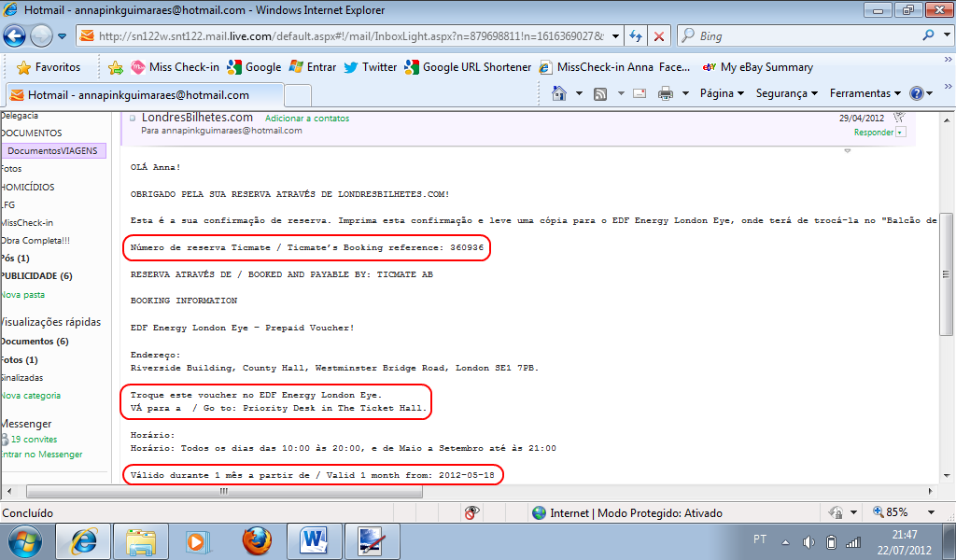Expand the Página menu
Viewport: 956px width, 560px height.
(x=722, y=93)
